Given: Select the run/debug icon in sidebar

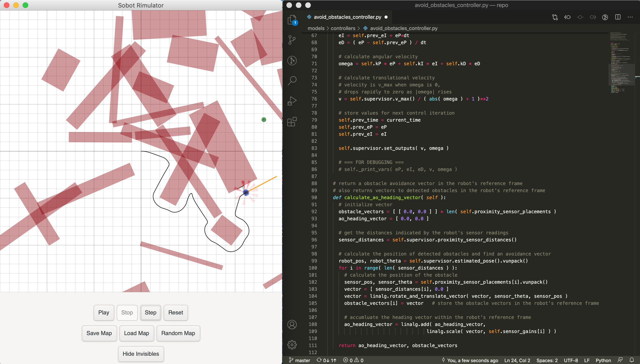Looking at the screenshot, I should tap(292, 101).
